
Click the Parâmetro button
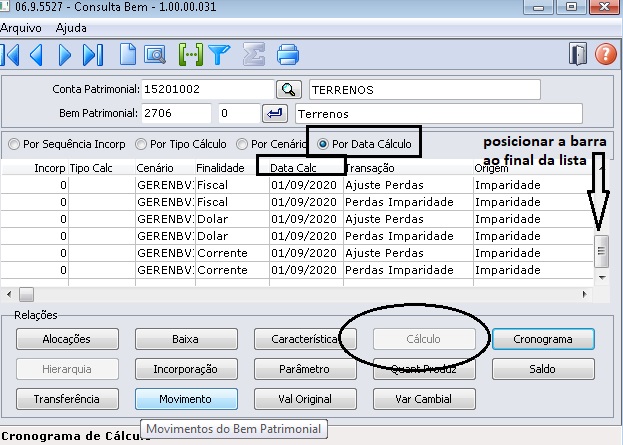(305, 369)
